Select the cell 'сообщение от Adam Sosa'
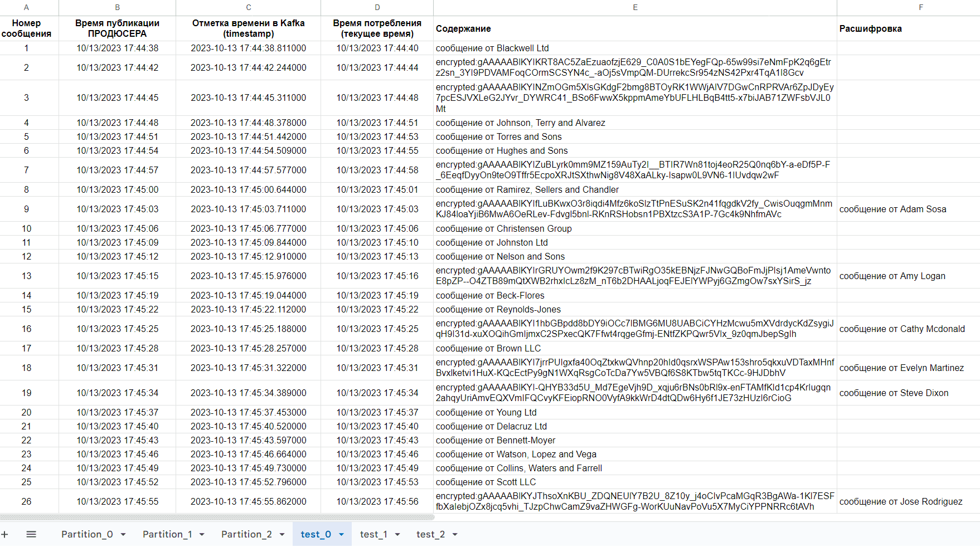 point(908,209)
